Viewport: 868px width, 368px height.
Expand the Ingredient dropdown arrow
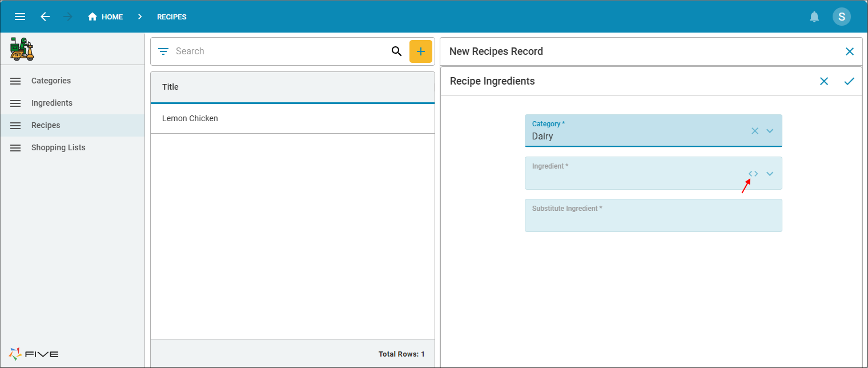770,174
